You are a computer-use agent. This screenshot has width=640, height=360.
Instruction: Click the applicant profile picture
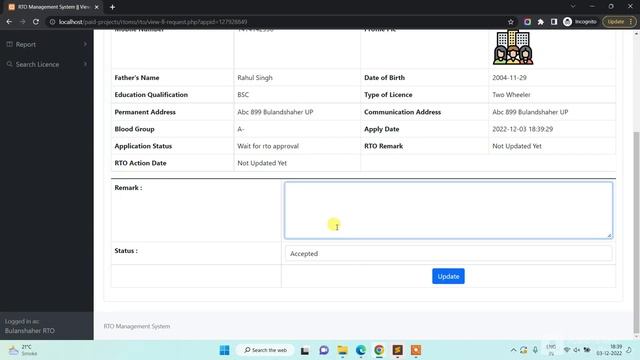pyautogui.click(x=513, y=47)
